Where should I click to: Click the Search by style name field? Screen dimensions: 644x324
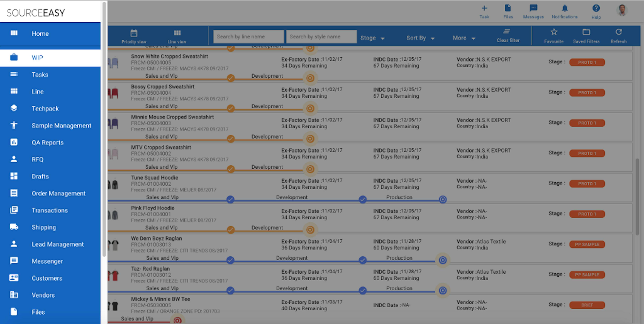pos(321,37)
